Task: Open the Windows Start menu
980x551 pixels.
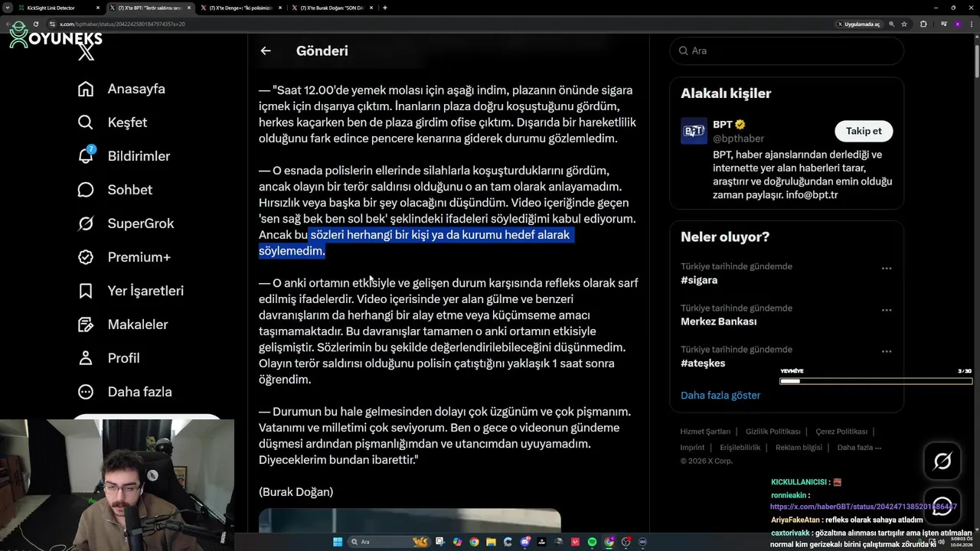Action: click(x=338, y=542)
